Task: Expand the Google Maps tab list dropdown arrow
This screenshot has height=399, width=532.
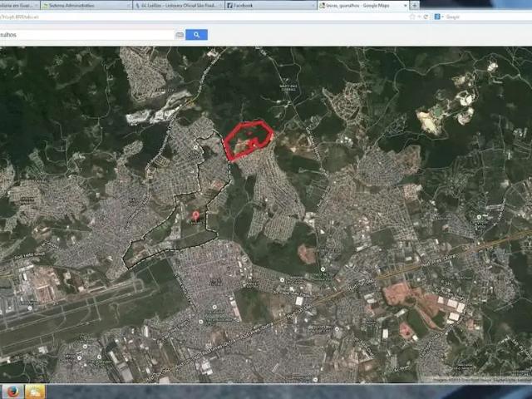Action: click(x=405, y=6)
